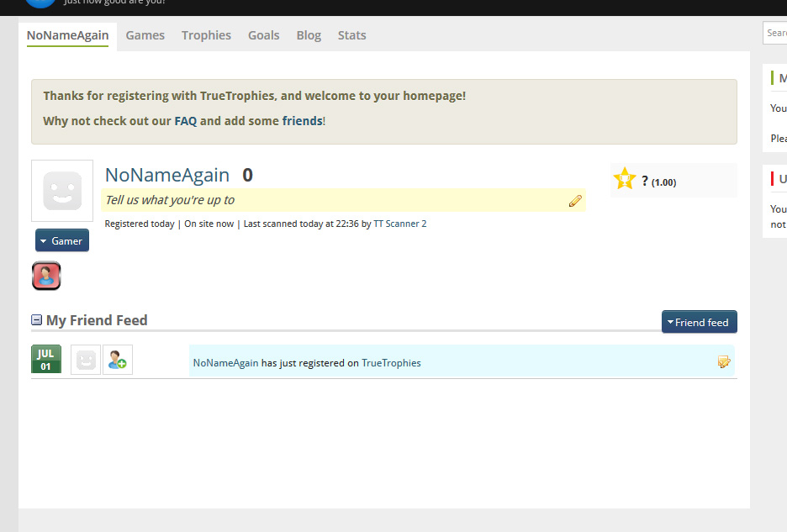This screenshot has height=532, width=787.
Task: Open the Goals tab
Action: click(263, 35)
